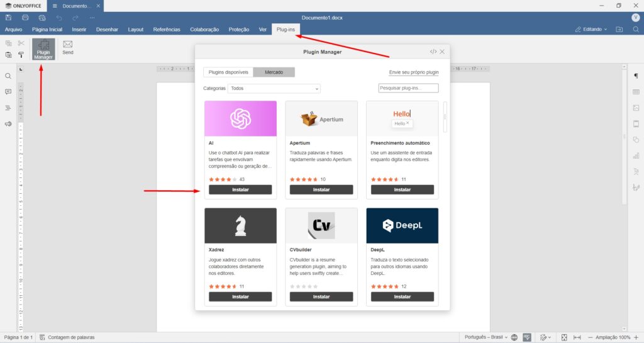Click the megaphone feedback icon in sidebar
The image size is (644, 343).
tap(8, 124)
